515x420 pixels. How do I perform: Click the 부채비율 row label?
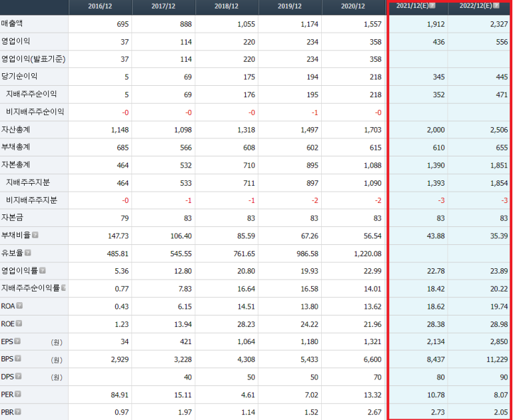(16, 235)
